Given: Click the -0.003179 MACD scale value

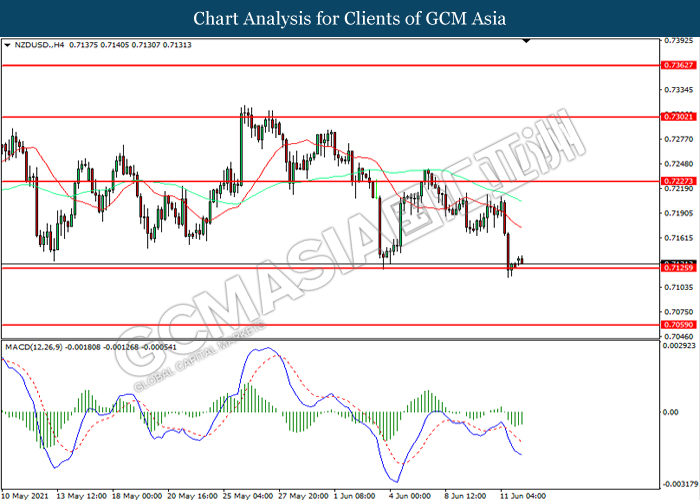Looking at the screenshot, I should [679, 484].
